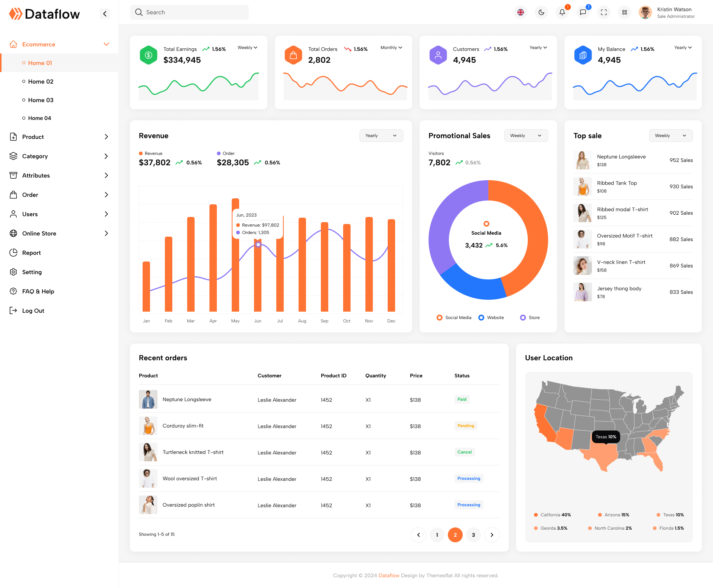Toggle dark mode with the moon icon
Viewport: 713px width, 588px height.
(541, 12)
